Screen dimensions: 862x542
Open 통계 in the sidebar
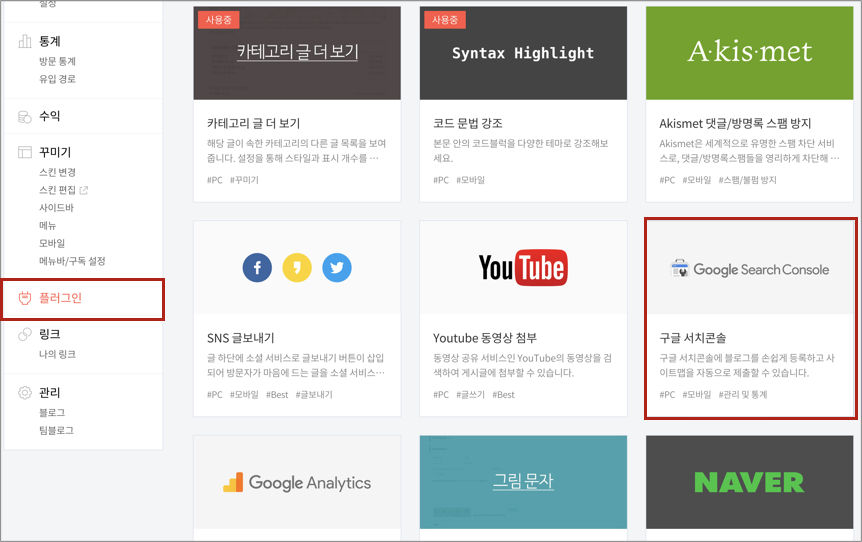[49, 41]
